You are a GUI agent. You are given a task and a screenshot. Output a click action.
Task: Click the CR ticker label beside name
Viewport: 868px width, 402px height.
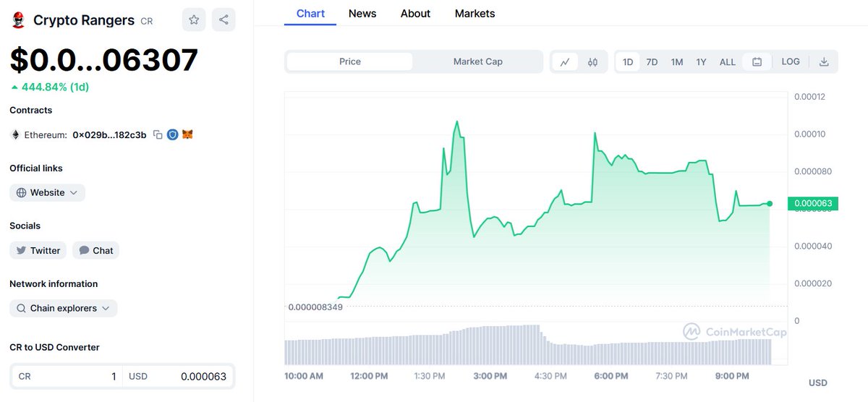point(146,22)
